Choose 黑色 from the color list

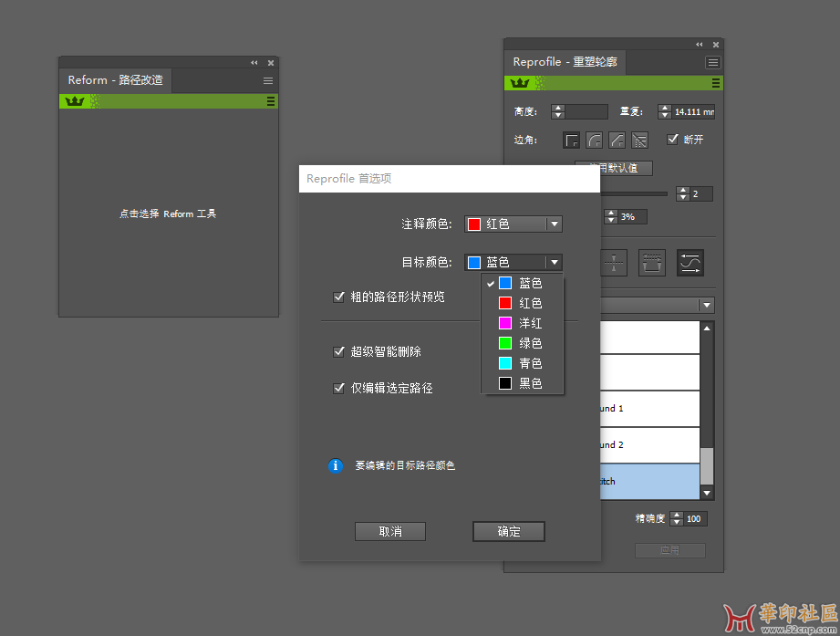pos(523,383)
